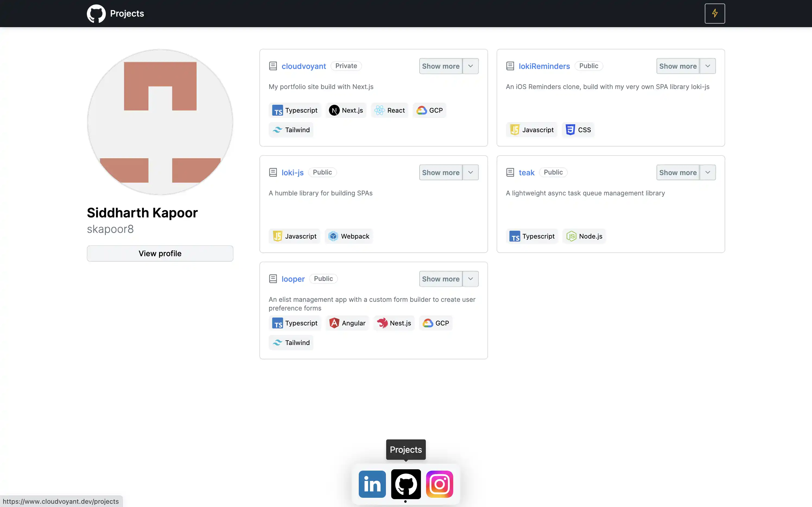Click repo icon beside cloudvoyant
Screen dimensions: 812x507
[x=273, y=66]
